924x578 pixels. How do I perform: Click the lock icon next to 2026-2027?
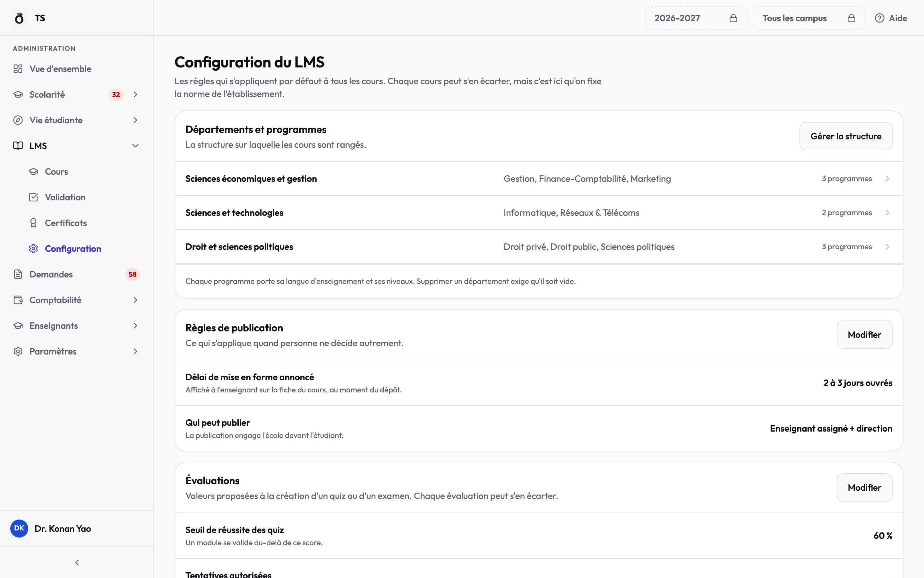pyautogui.click(x=733, y=18)
